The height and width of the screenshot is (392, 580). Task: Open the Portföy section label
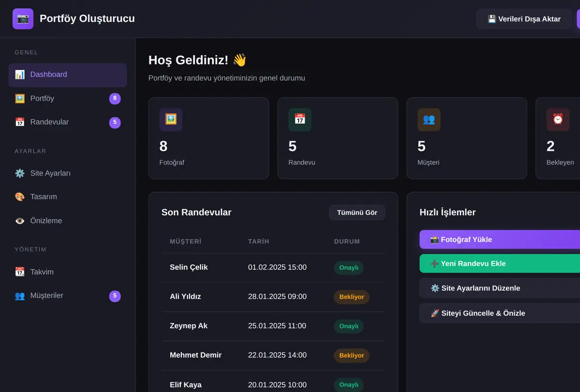tap(42, 99)
